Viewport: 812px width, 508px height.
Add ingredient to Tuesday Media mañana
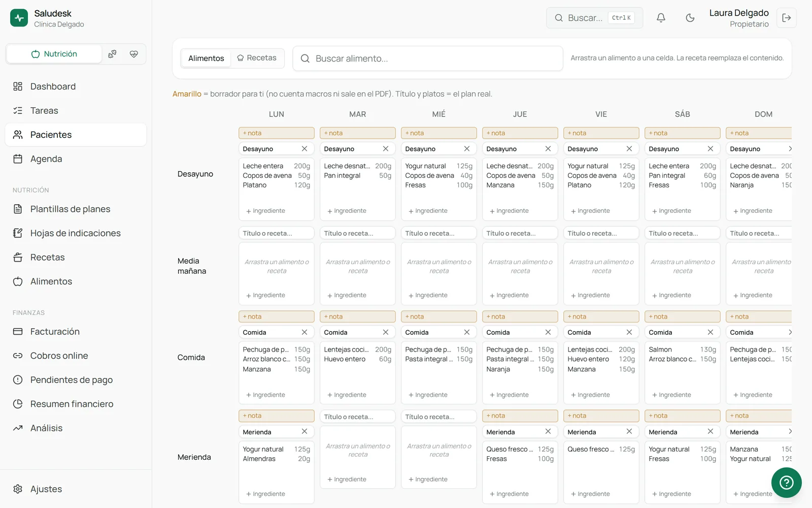pyautogui.click(x=347, y=295)
